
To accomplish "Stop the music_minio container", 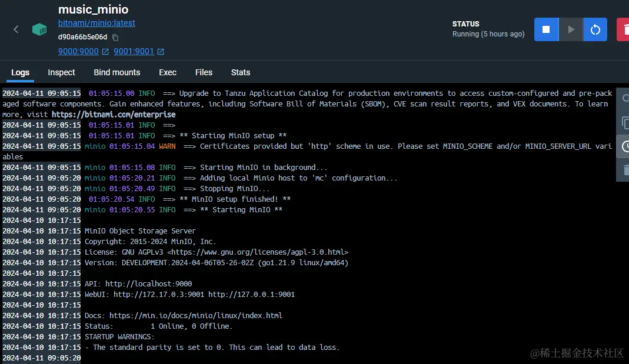I will [546, 29].
